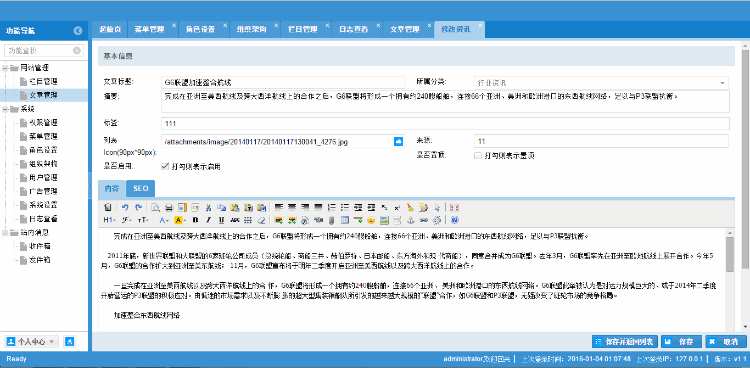750x368 pixels.
Task: Open the preview icon with magnifier
Action: point(155,207)
